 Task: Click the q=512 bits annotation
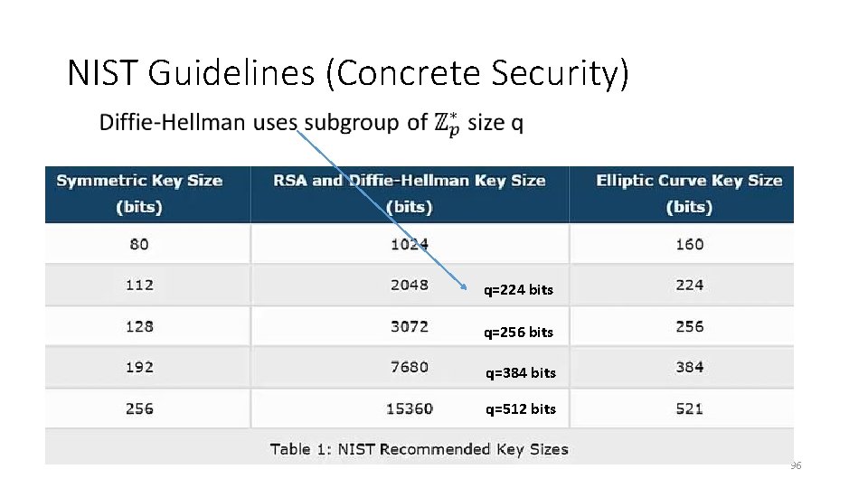520,408
